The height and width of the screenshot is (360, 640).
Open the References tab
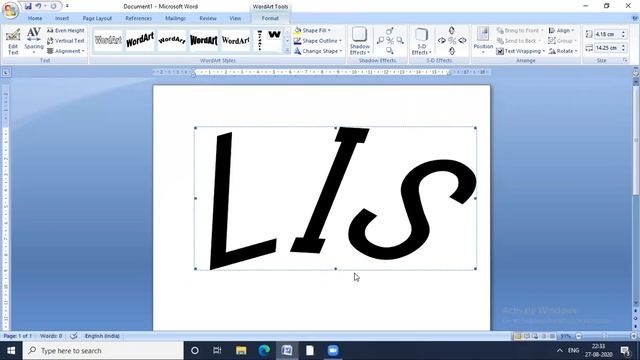(138, 18)
